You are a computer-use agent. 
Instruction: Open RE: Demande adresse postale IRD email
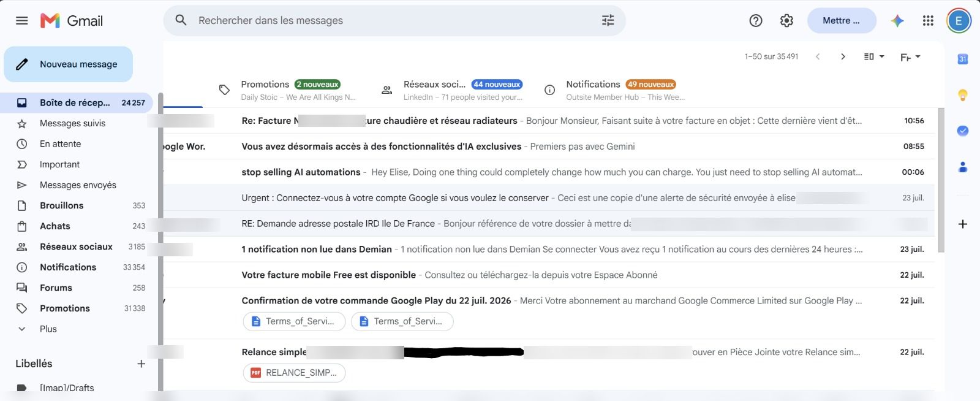[548, 224]
